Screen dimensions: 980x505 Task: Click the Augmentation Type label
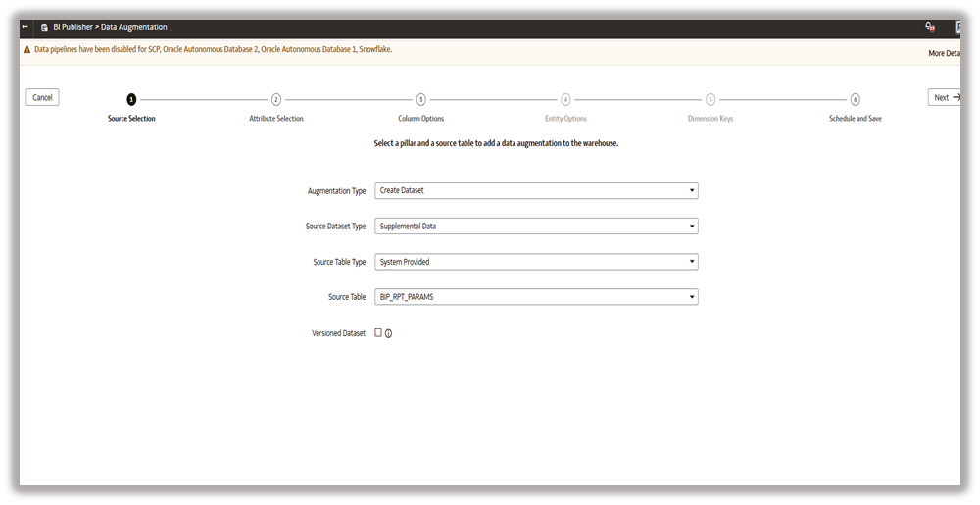point(336,191)
